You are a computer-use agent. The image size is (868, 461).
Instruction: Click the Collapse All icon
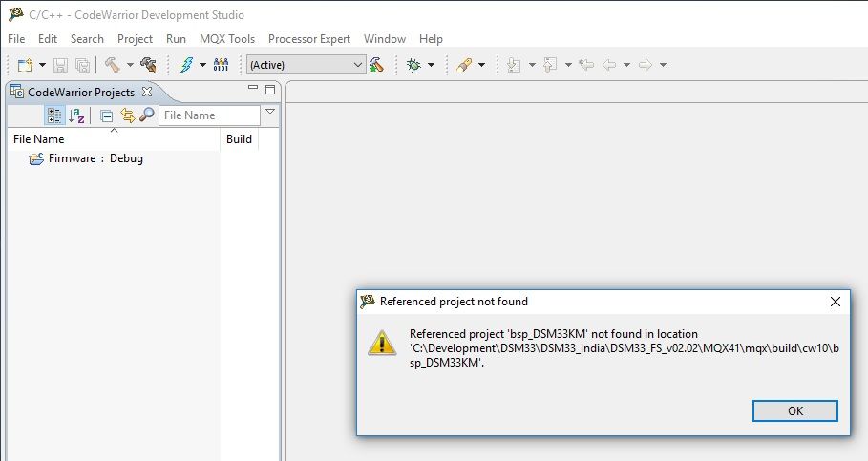pos(106,115)
